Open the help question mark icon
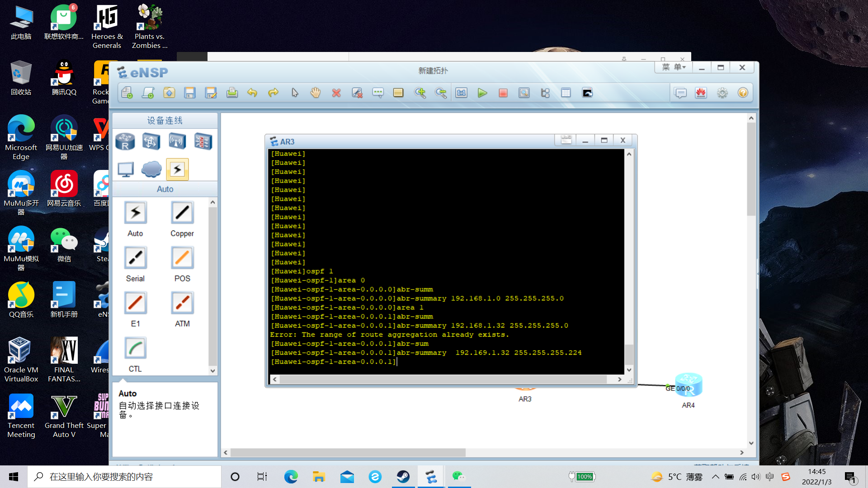The height and width of the screenshot is (488, 868). click(743, 93)
